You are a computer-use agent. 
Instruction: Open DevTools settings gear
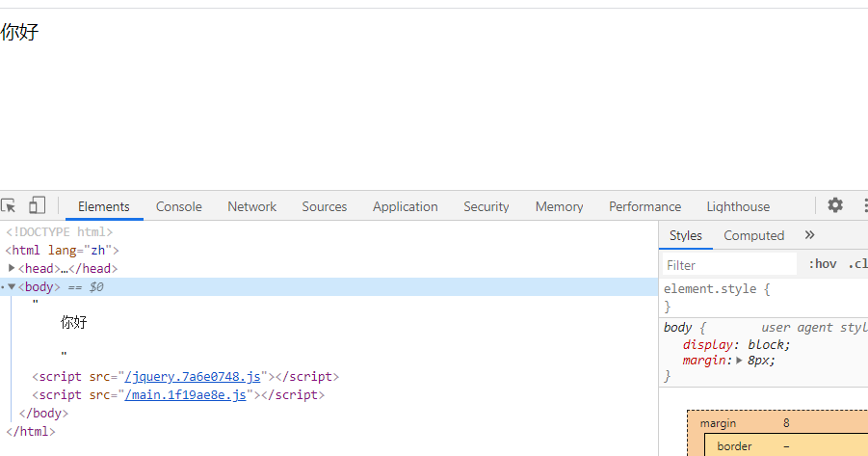tap(835, 205)
